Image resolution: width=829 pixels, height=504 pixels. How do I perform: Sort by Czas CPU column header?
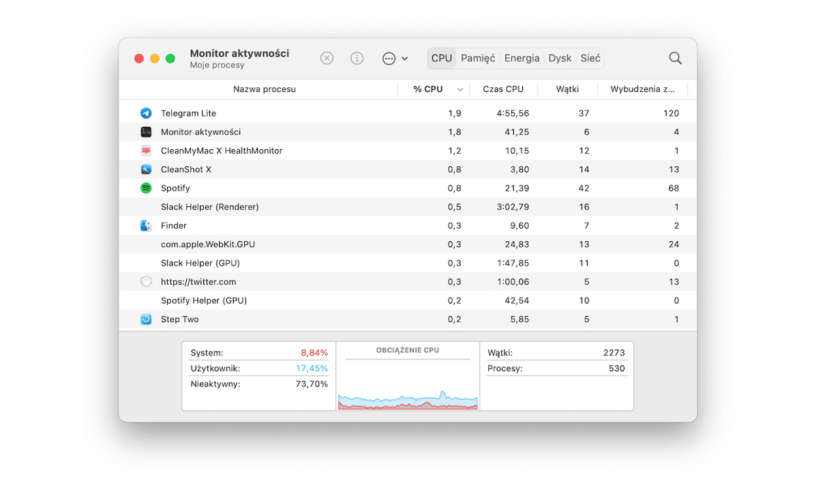point(503,89)
